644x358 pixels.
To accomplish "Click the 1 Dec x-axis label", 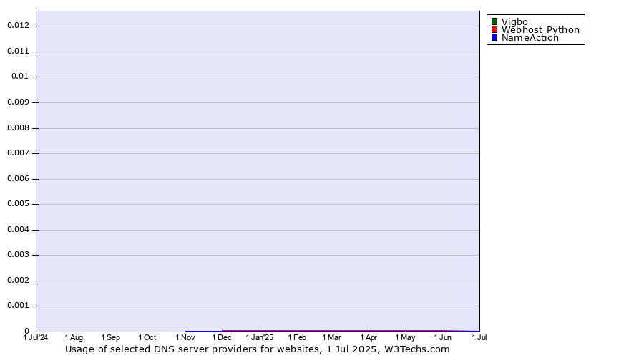I will coord(222,337).
